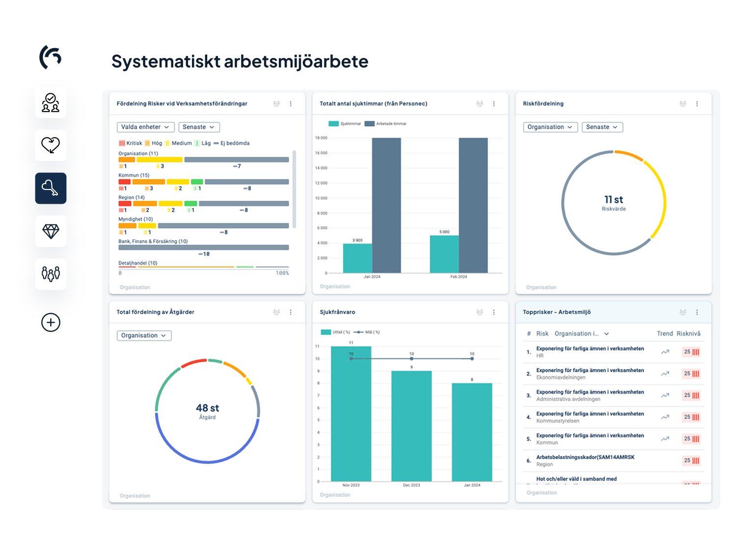Screen dimensions: 756x544
Task: Open the kebab menu on Fördelning Risker card
Action: pos(291,104)
